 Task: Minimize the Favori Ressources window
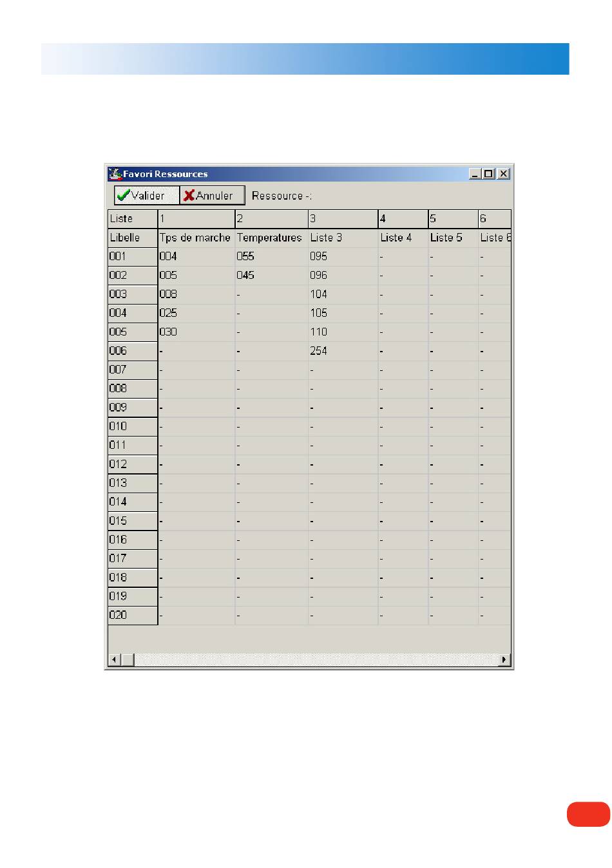(475, 174)
